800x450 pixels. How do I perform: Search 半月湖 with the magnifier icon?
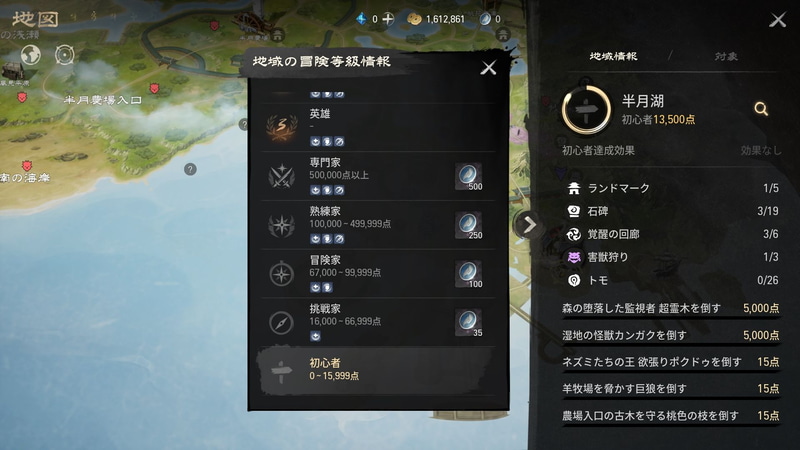click(x=761, y=109)
